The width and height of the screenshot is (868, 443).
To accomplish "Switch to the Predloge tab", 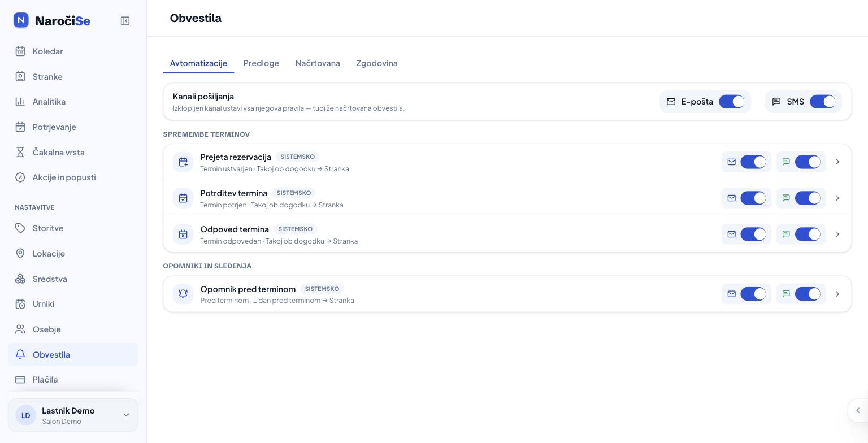I will 261,63.
